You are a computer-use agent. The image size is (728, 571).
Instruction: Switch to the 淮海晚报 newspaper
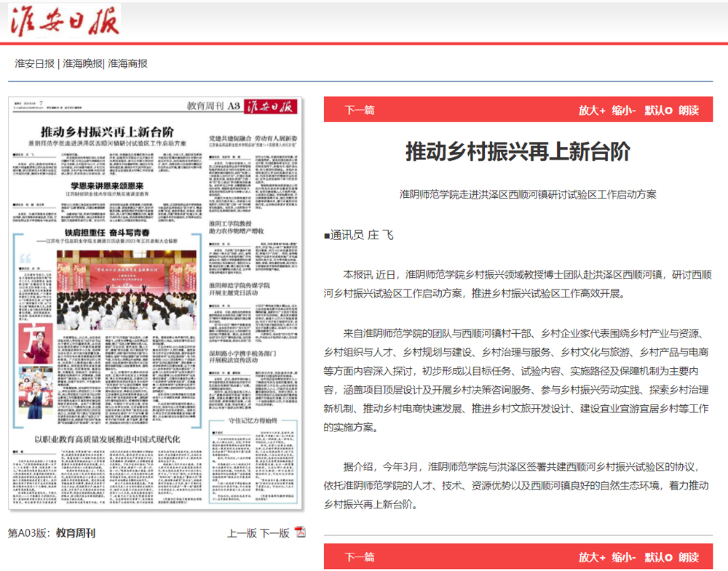click(83, 63)
